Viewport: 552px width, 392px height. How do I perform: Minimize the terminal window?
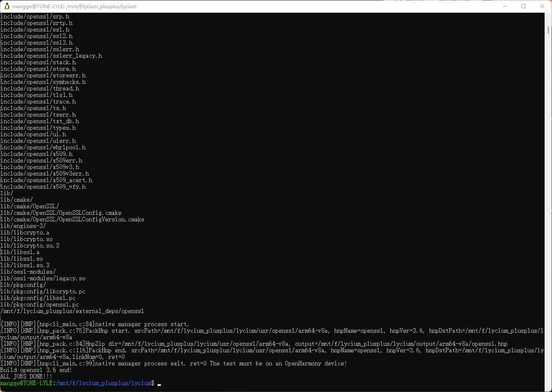(x=505, y=6)
